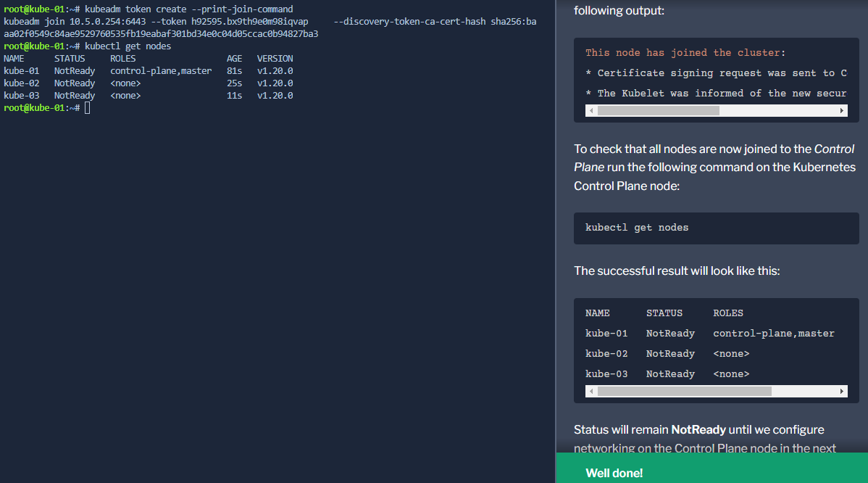Click the 'STATUS' header in terminal output

coord(70,59)
